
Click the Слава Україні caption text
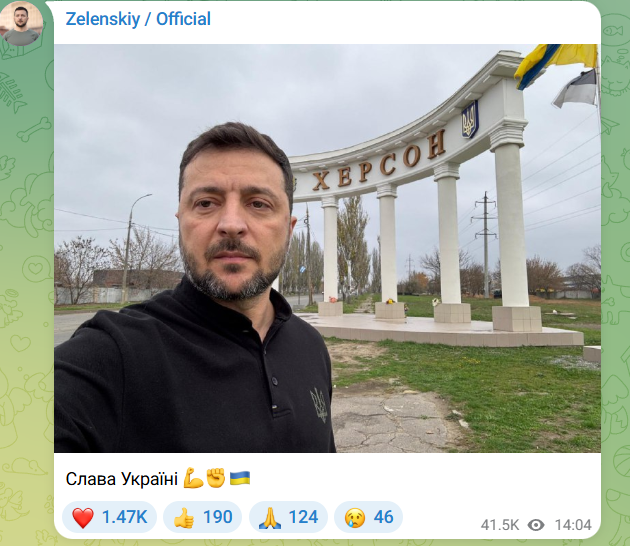(122, 479)
